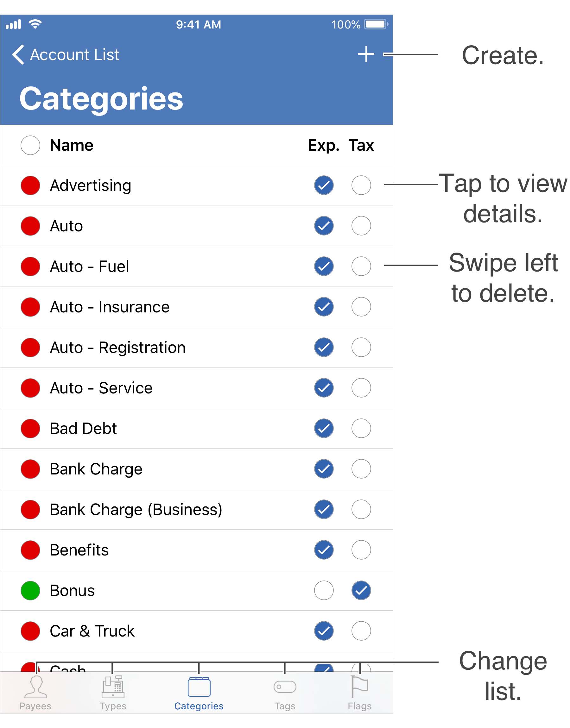This screenshot has width=570, height=728.
Task: Enable Expense checkbox for Bonus
Action: click(324, 590)
